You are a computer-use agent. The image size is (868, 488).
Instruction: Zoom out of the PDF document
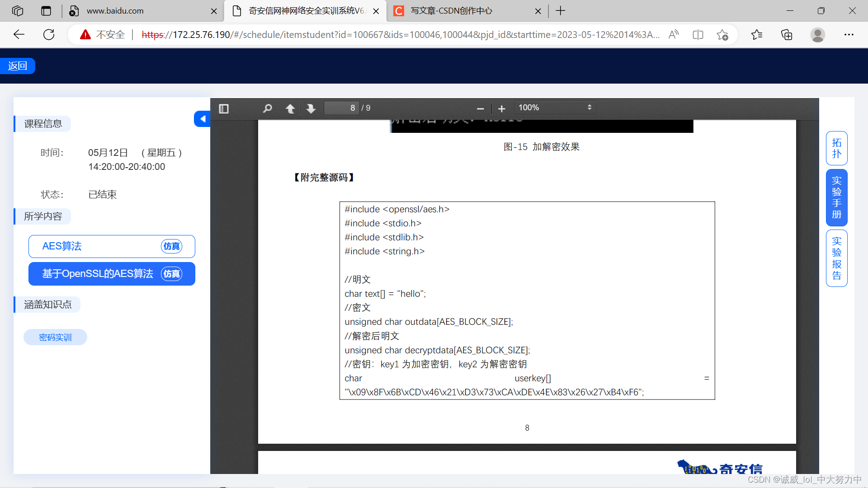tap(480, 108)
